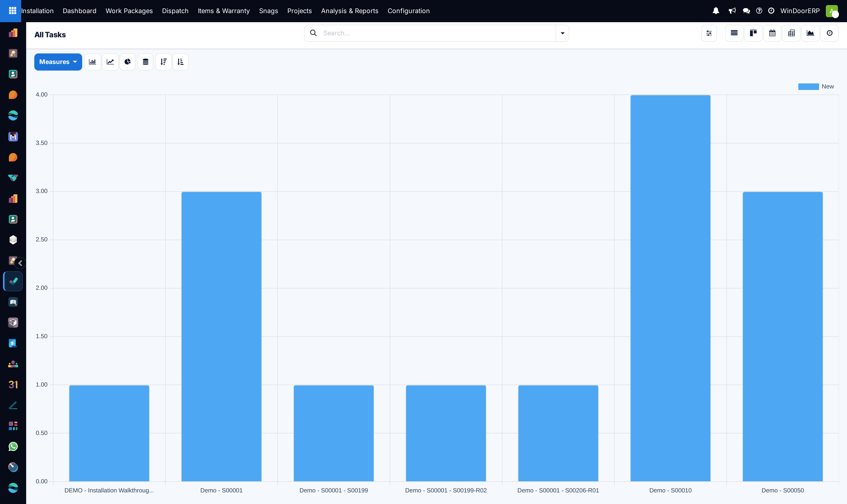Viewport: 847px width, 504px height.
Task: Open the Items & Warranty menu
Action: pyautogui.click(x=224, y=11)
